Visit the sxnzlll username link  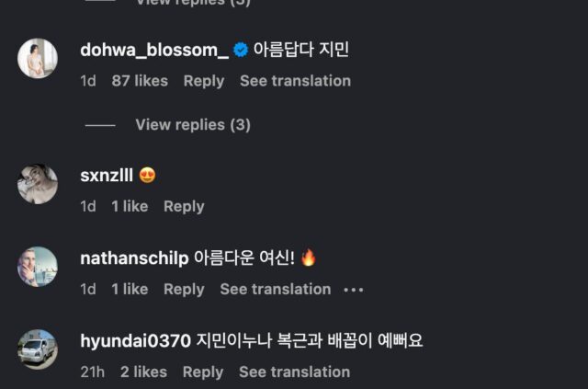[x=106, y=175]
